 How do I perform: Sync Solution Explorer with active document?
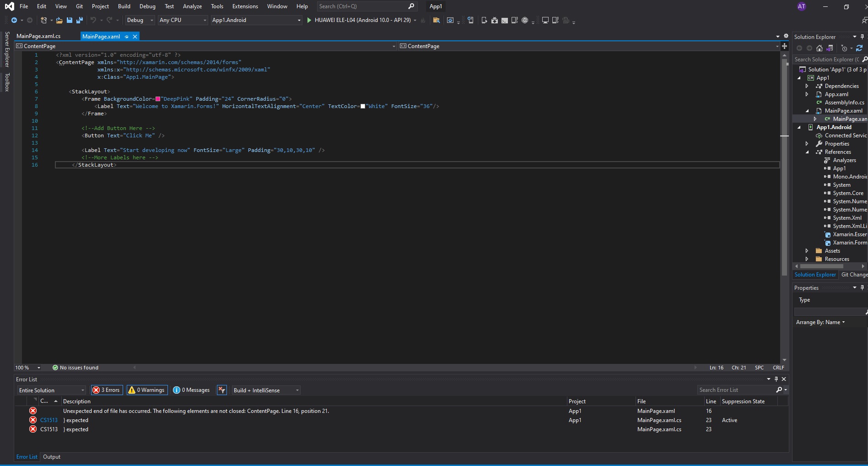click(x=830, y=48)
